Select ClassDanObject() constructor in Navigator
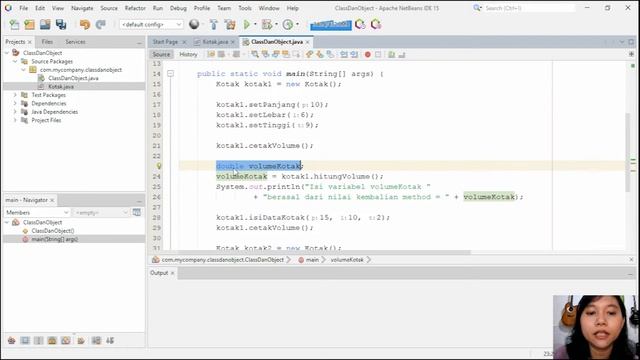 (x=53, y=231)
